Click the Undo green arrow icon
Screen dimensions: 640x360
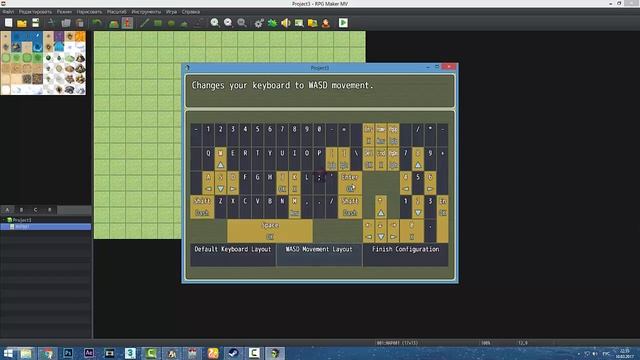[97, 23]
